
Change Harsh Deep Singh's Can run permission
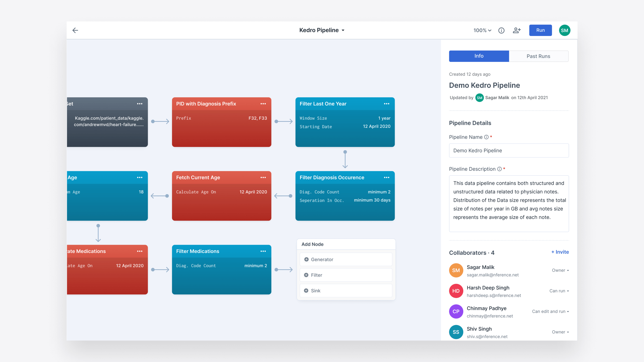coord(559,291)
